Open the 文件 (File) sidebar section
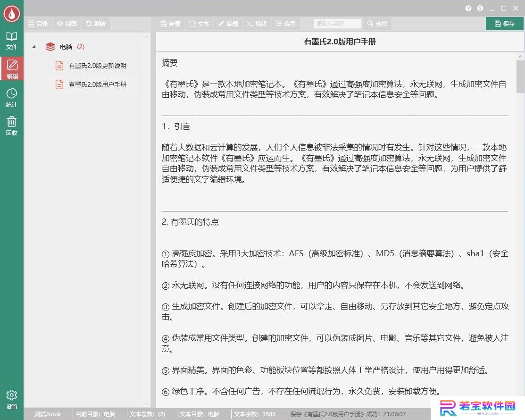 click(x=12, y=41)
